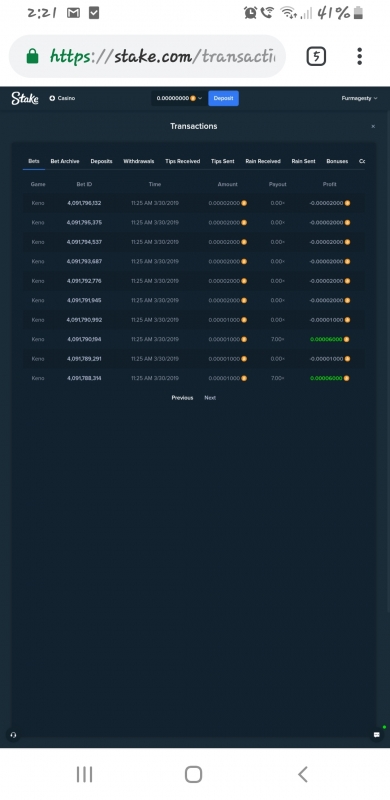This screenshot has height=800, width=390.
Task: Open bet ID 4,091,796,132
Action: tap(84, 203)
